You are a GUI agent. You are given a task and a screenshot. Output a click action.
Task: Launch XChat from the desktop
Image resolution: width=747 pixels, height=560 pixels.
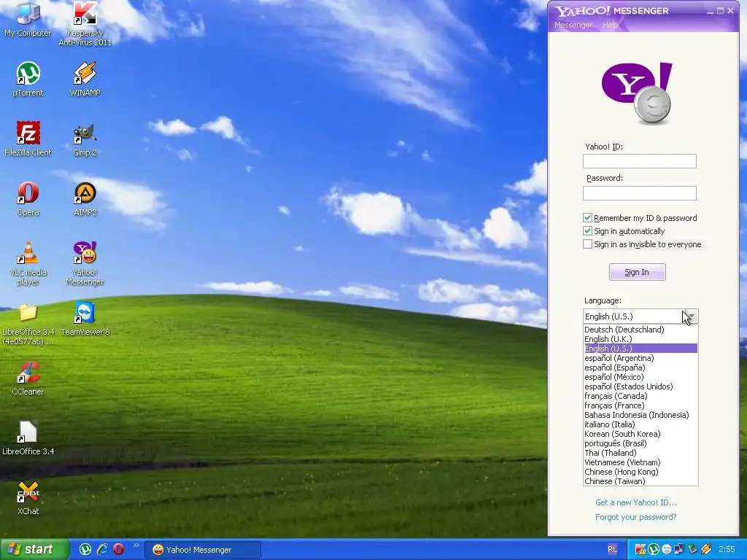[x=28, y=498]
